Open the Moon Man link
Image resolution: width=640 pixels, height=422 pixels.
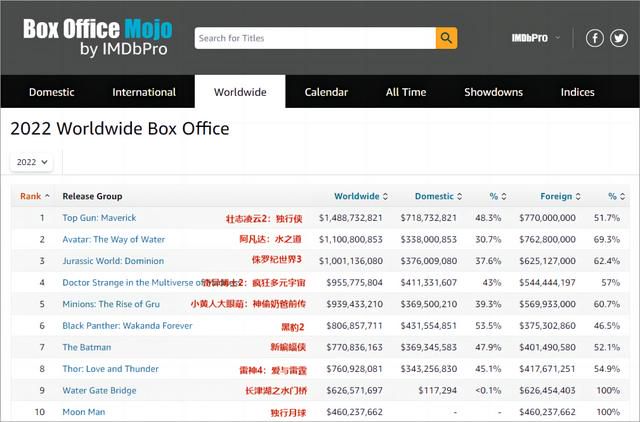coord(84,412)
